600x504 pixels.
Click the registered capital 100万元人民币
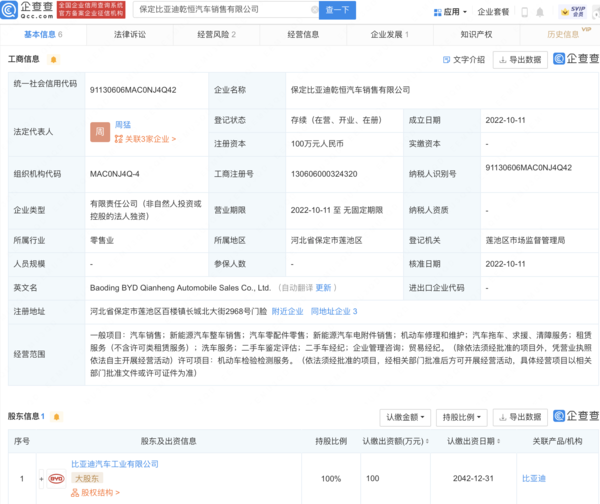(x=317, y=144)
